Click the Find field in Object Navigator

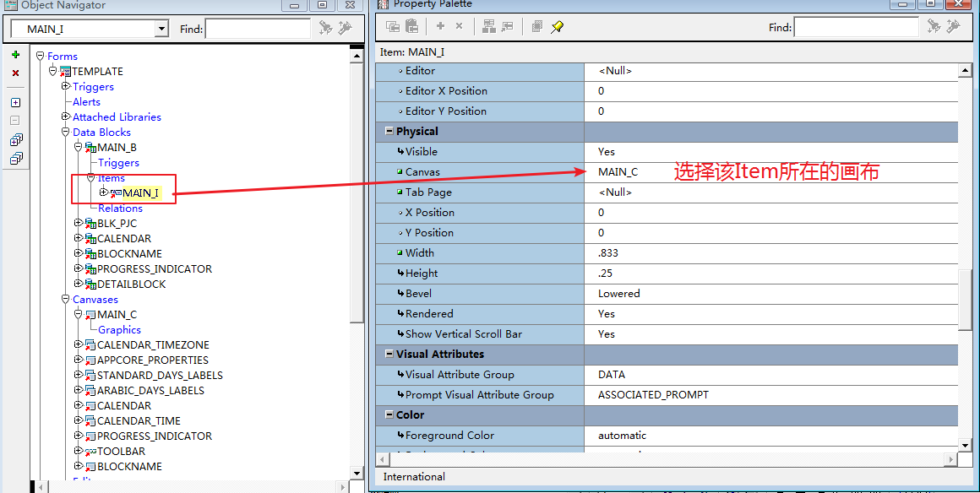tap(258, 29)
